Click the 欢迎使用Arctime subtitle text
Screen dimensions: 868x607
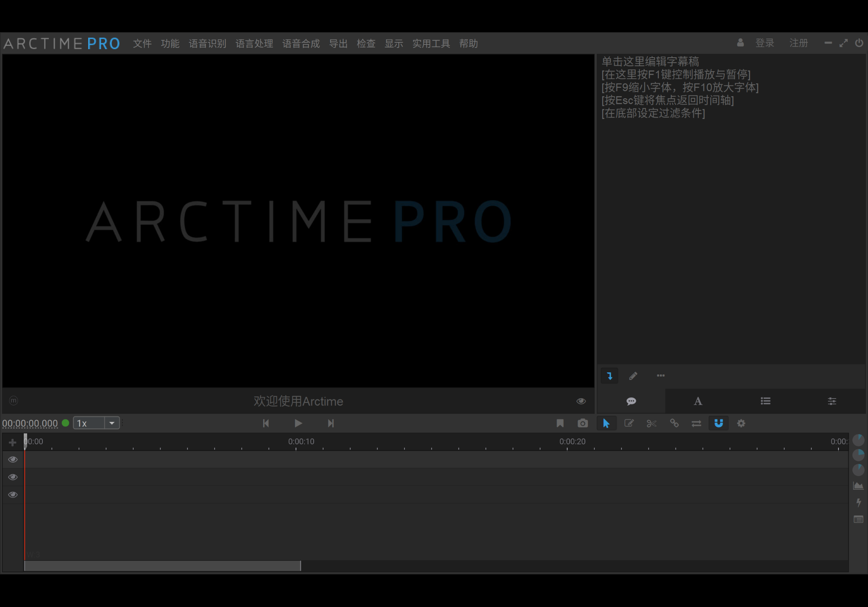point(298,401)
